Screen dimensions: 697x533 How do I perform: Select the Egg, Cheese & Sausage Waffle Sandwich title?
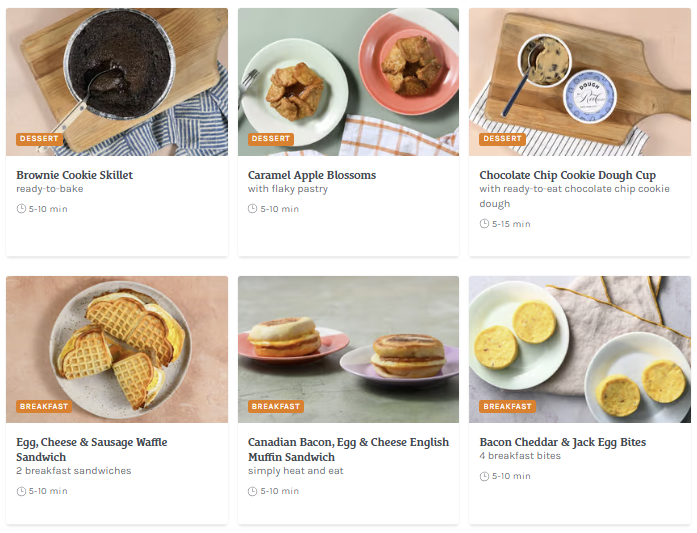click(91, 442)
